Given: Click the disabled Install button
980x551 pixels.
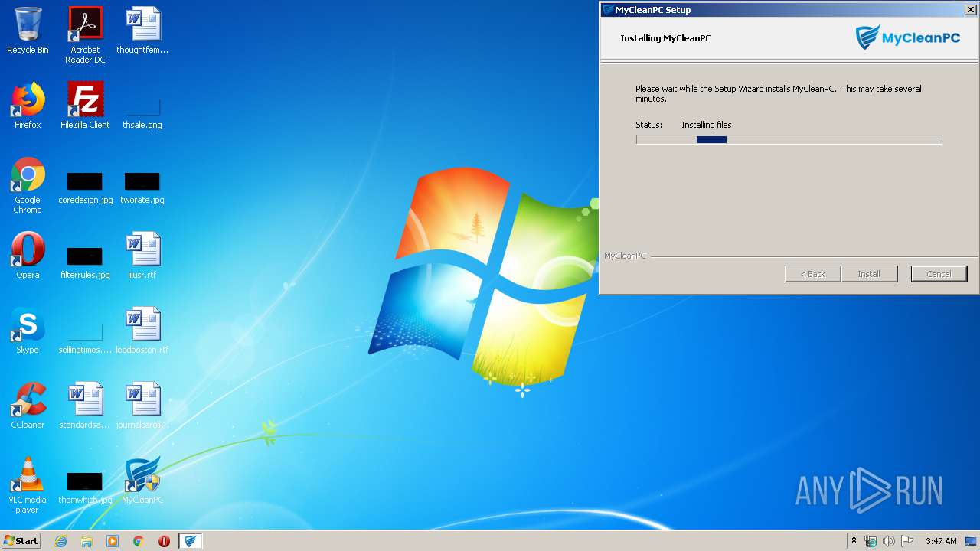Looking at the screenshot, I should point(869,274).
